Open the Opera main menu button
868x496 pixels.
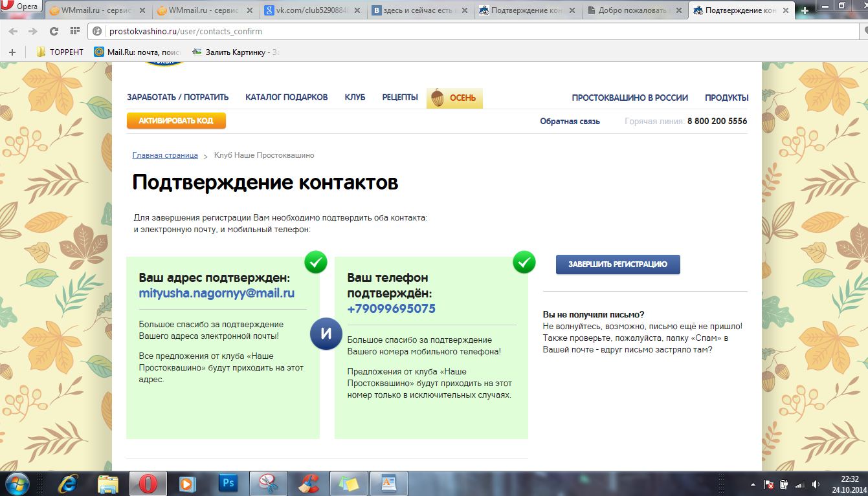21,6
